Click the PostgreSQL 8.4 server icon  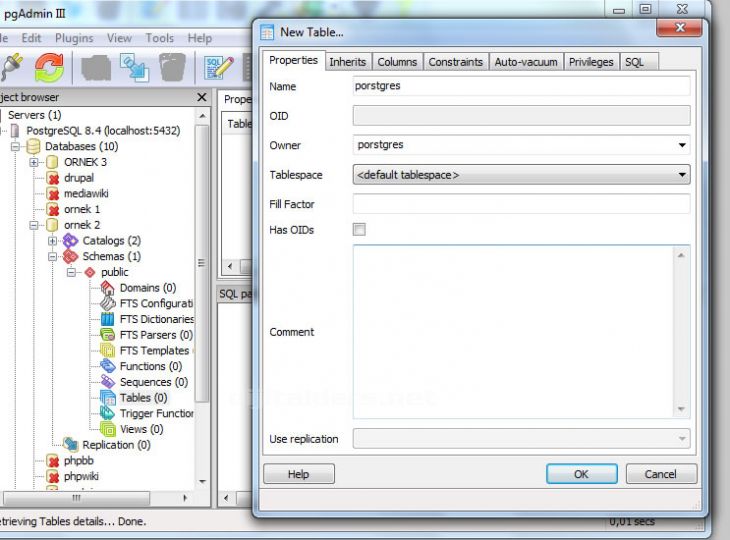point(15,131)
